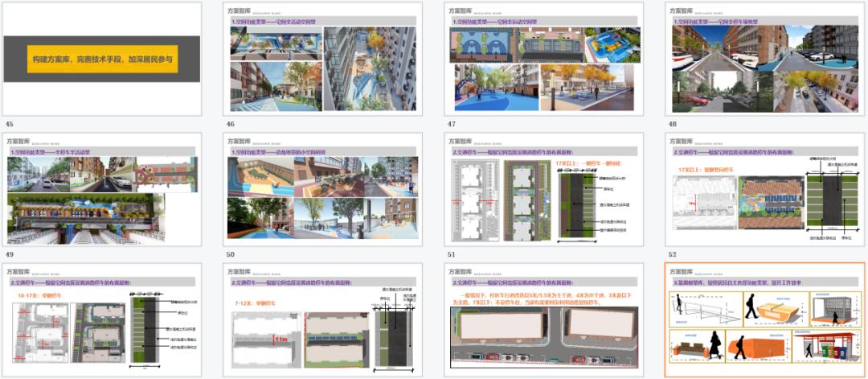Viewport: 868px width, 379px height.
Task: Click the slide number label 52
Action: [672, 254]
